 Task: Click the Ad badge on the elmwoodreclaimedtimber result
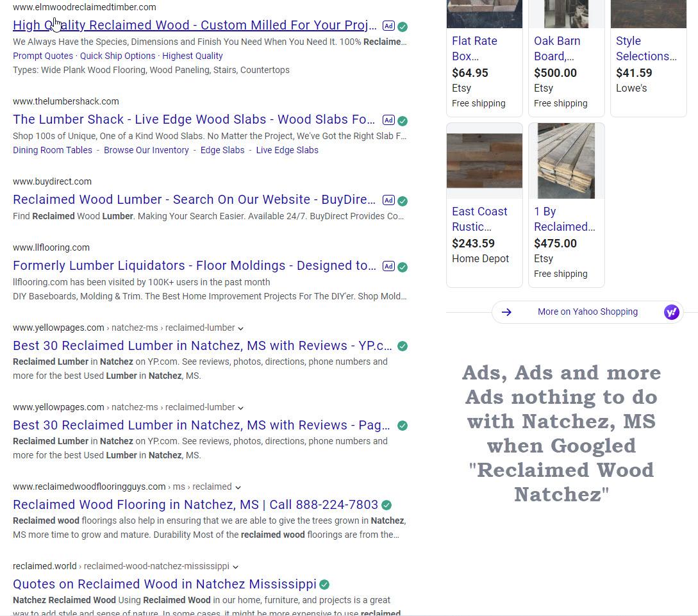click(x=388, y=26)
